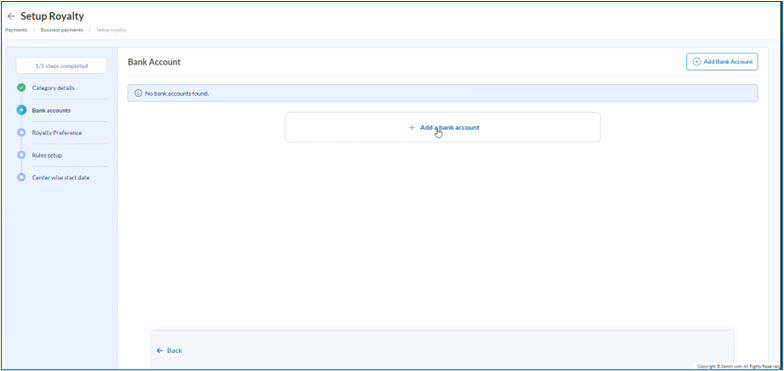Screen dimensions: 784x371
Task: Open Payments breadcrumb link
Action: click(x=16, y=30)
